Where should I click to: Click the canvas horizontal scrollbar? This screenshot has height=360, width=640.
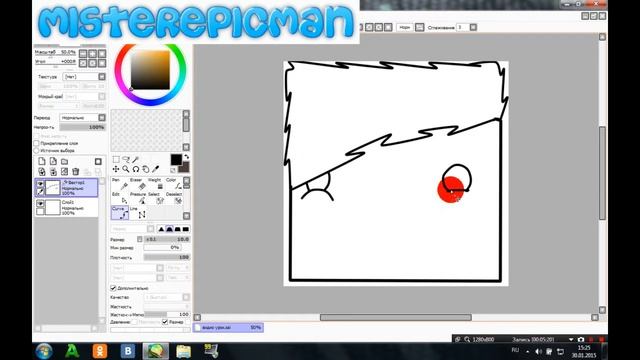tap(396, 317)
